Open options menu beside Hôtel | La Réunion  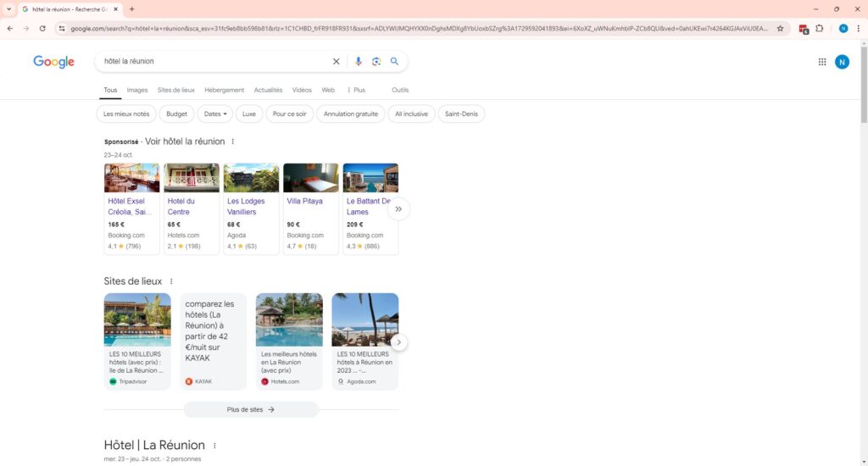tap(214, 446)
